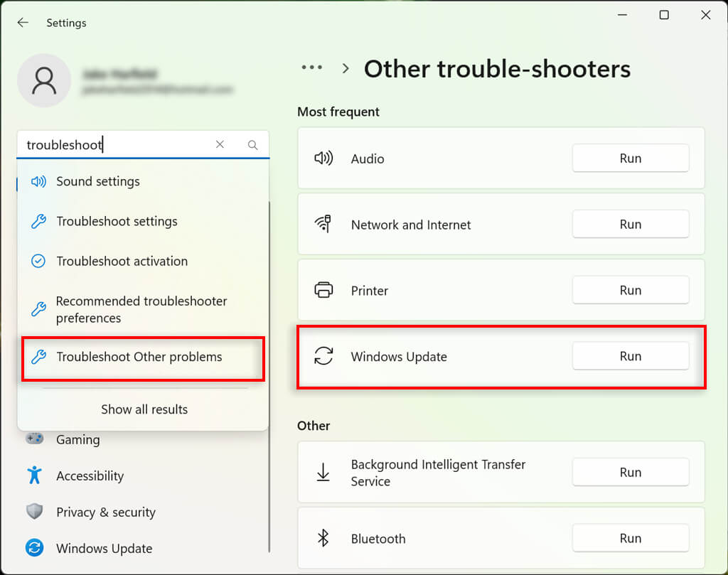Select Recommended troubleshooter preferences result
Viewport: 728px width, 575px height.
point(143,309)
